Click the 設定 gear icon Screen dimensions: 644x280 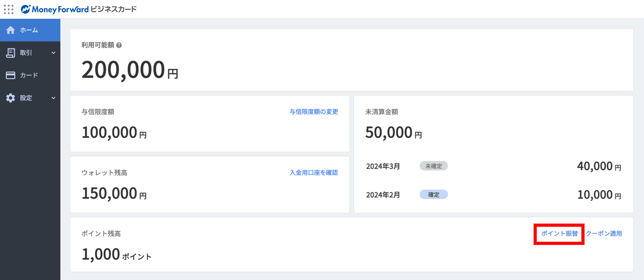click(10, 98)
